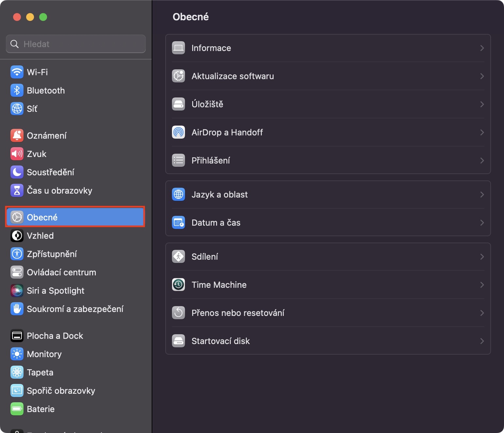Select Soukromí a zabezpečení in sidebar
This screenshot has height=433, width=504.
point(75,309)
